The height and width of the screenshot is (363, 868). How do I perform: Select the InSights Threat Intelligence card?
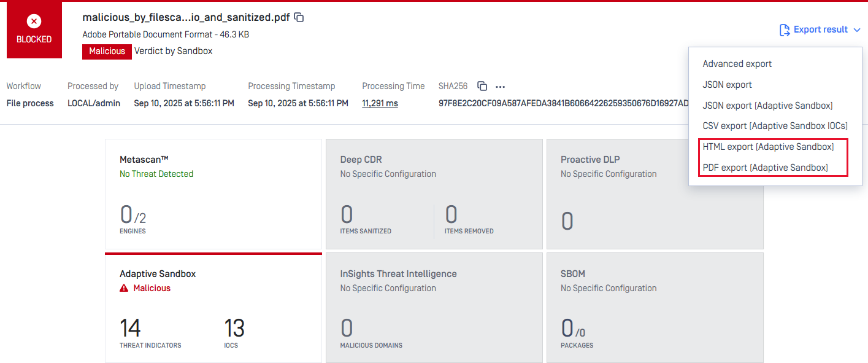[x=434, y=307]
